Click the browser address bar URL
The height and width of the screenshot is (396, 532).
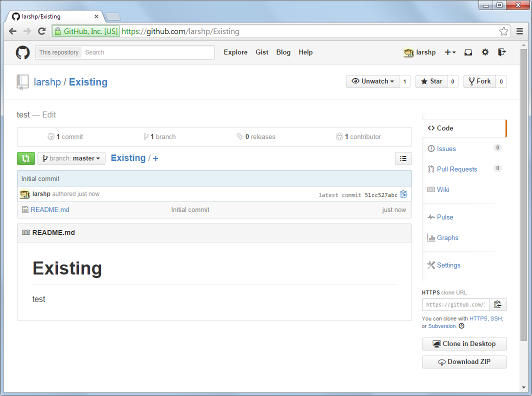(180, 31)
